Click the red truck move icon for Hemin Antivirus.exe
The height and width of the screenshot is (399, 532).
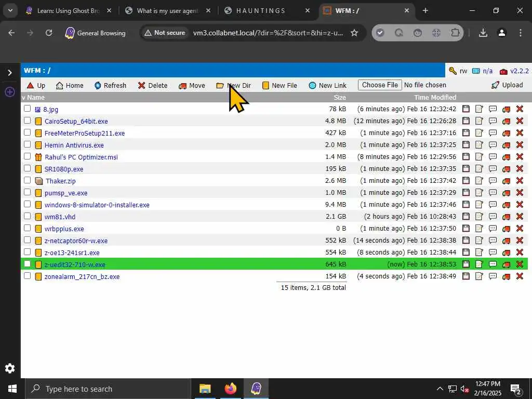click(506, 145)
